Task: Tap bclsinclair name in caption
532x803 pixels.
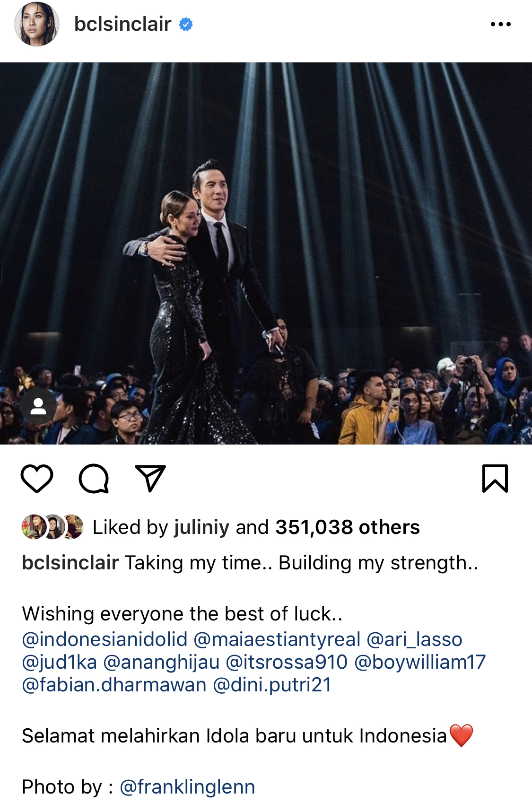Action: coord(70,563)
